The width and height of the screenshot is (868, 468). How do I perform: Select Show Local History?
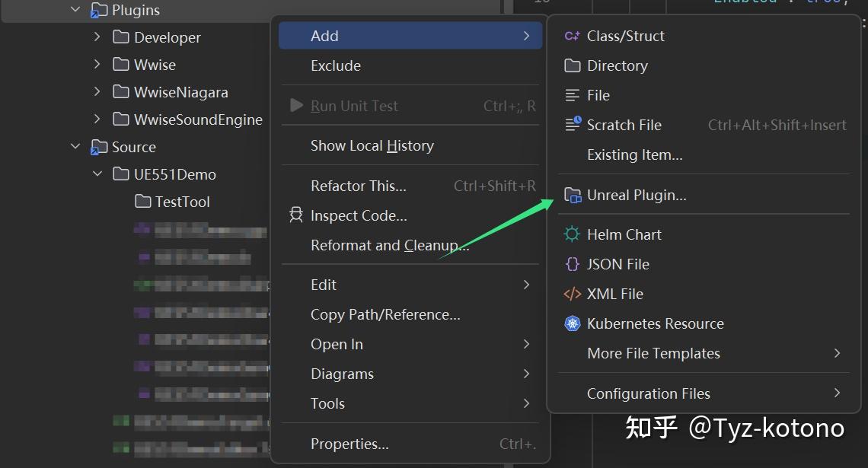coord(372,145)
